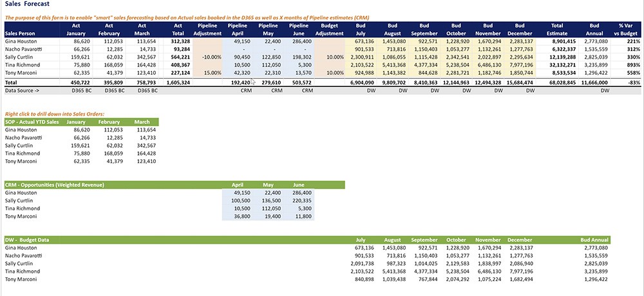Click the Data Source row label

click(x=23, y=91)
